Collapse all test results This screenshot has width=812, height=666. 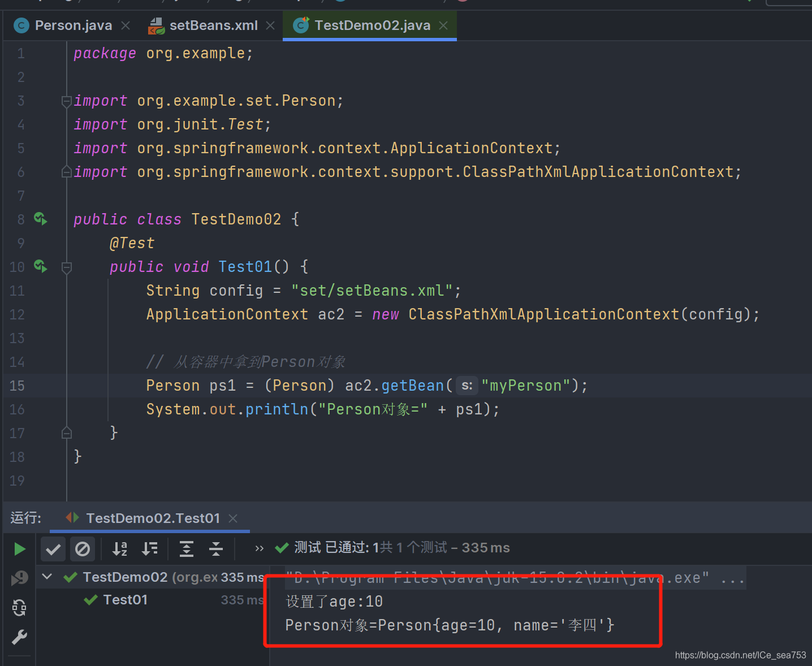[x=216, y=549]
